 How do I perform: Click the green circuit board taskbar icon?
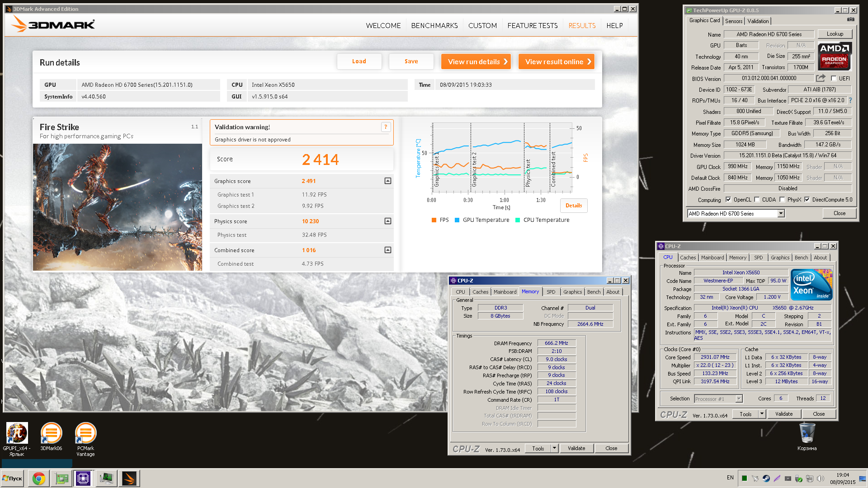pyautogui.click(x=61, y=479)
